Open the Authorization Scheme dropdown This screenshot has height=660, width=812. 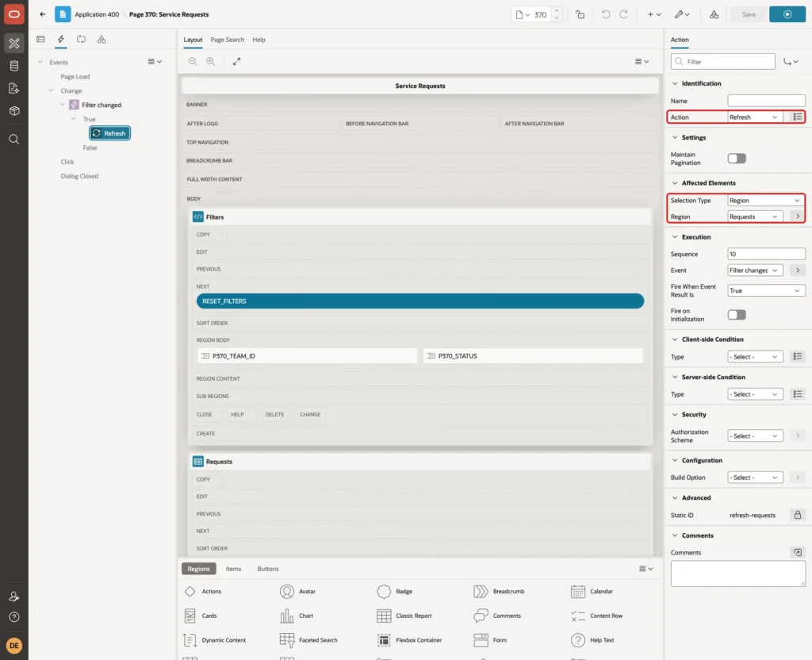point(755,436)
